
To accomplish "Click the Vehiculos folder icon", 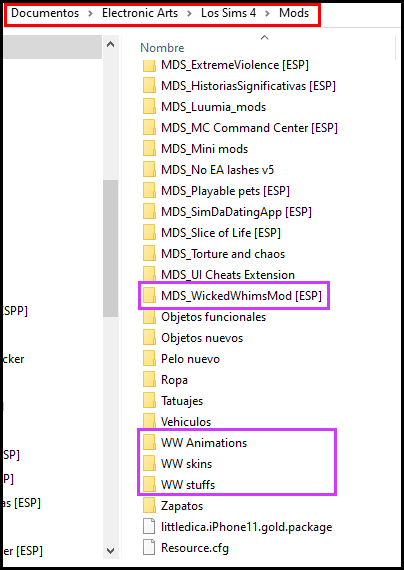I will click(x=149, y=422).
